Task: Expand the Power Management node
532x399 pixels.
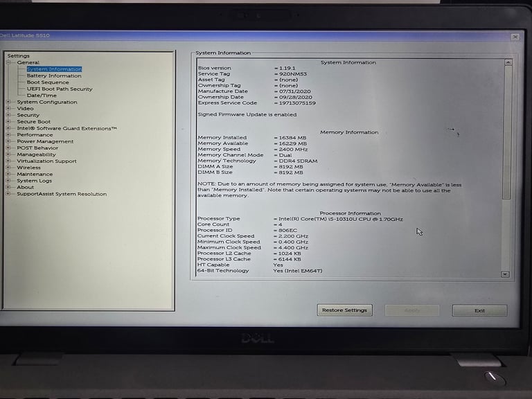Action: click(x=8, y=141)
